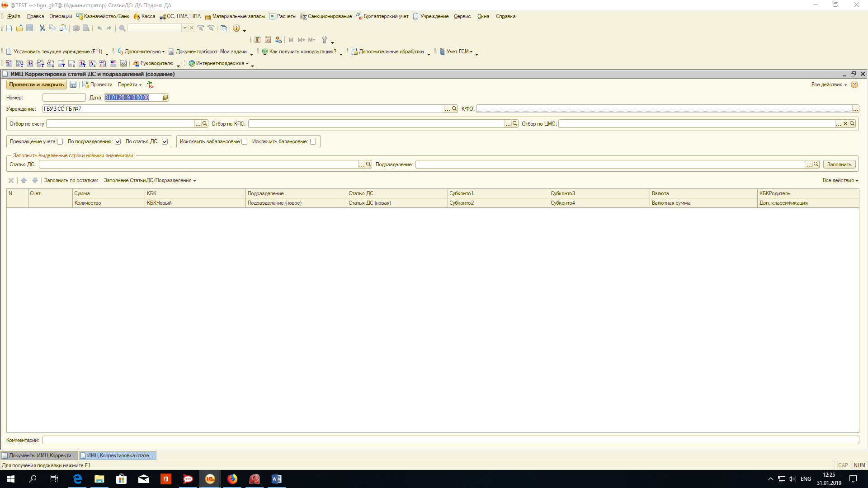The height and width of the screenshot is (488, 868).
Task: Expand Заполнение СтатьиДС/Подразделения dropdown
Action: tap(150, 180)
